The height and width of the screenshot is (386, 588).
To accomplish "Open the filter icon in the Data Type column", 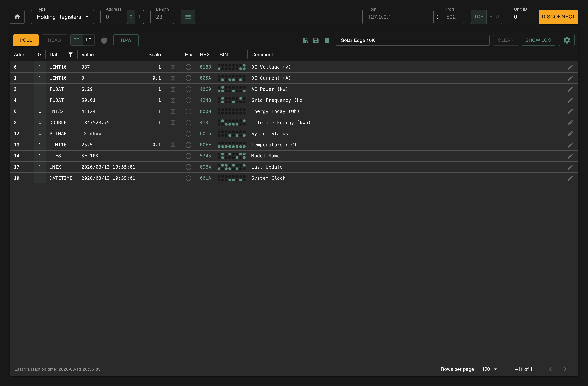I will tap(71, 54).
